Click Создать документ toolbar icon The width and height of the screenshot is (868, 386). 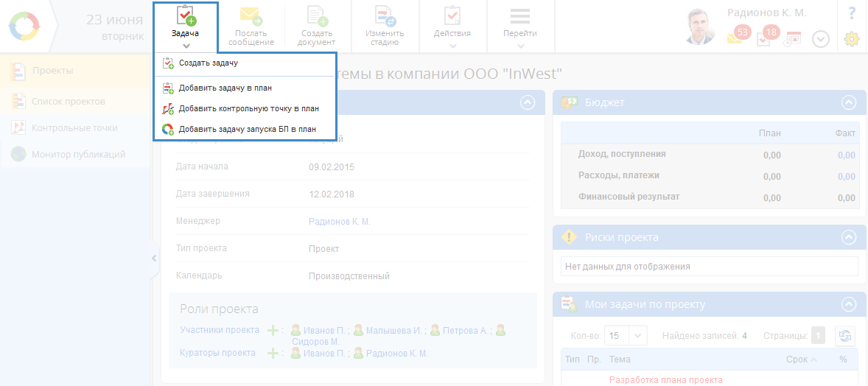[317, 16]
